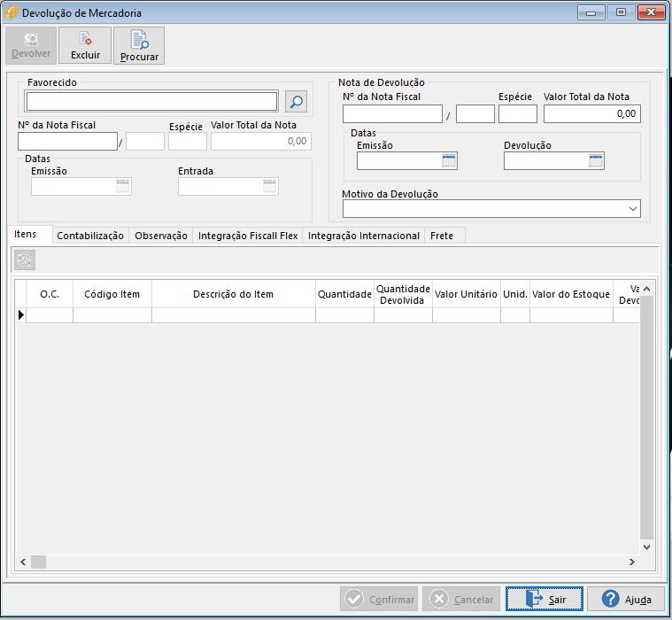Click the Descrição do Item cell in first row
The image size is (672, 620).
(234, 315)
